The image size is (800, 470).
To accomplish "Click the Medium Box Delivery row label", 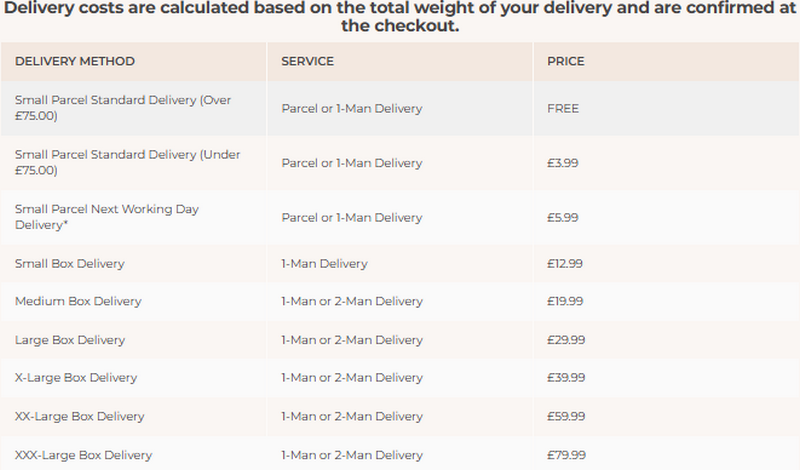I will (78, 301).
